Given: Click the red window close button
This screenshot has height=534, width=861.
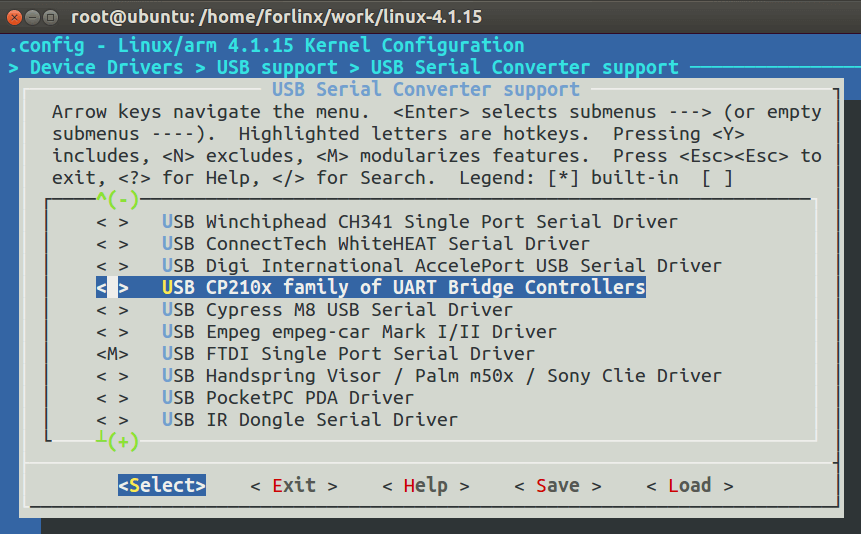Looking at the screenshot, I should tap(14, 17).
